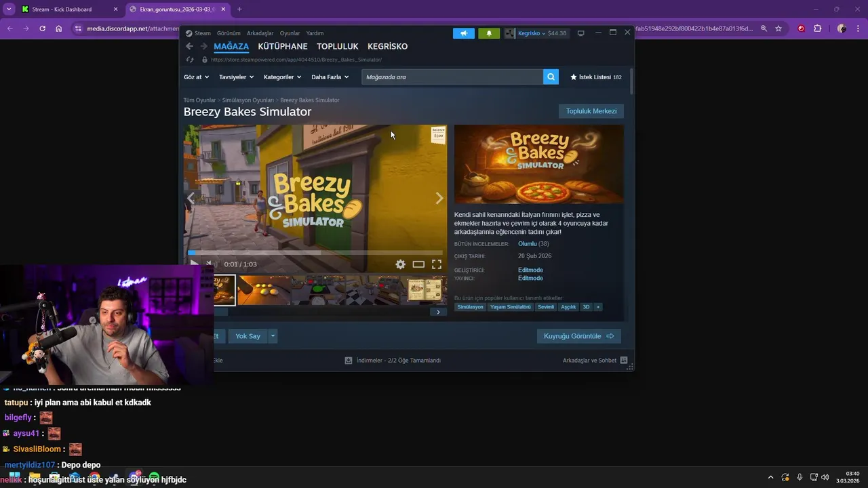The image size is (868, 488).
Task: Open Topluluk Merkezi
Action: tap(591, 111)
